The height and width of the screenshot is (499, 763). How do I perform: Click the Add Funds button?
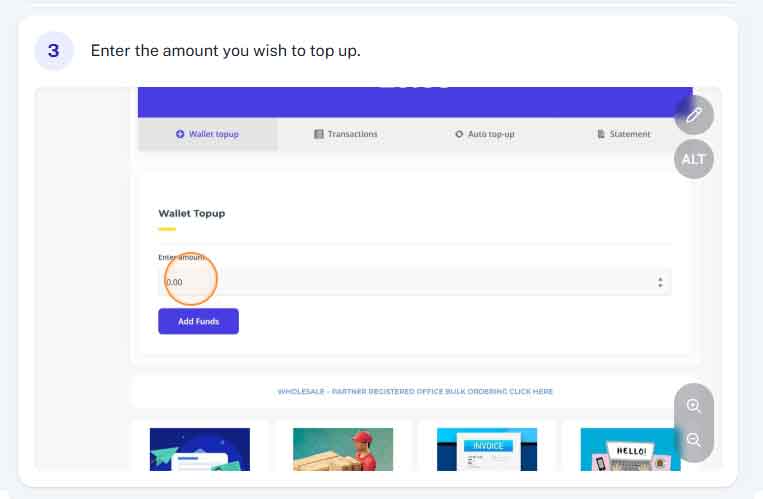coord(199,321)
